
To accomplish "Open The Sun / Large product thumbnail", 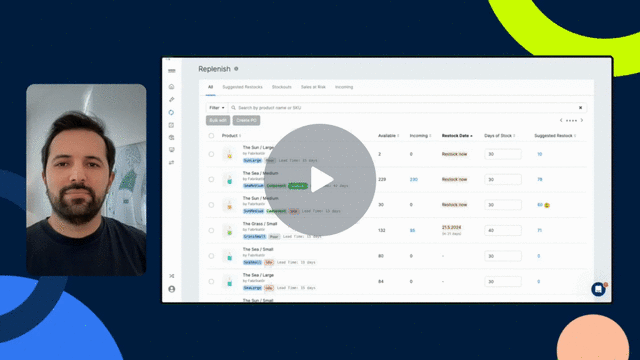I will click(229, 154).
